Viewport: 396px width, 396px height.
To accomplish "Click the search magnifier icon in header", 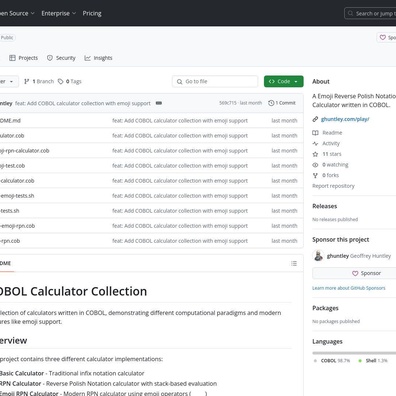I will click(x=350, y=14).
